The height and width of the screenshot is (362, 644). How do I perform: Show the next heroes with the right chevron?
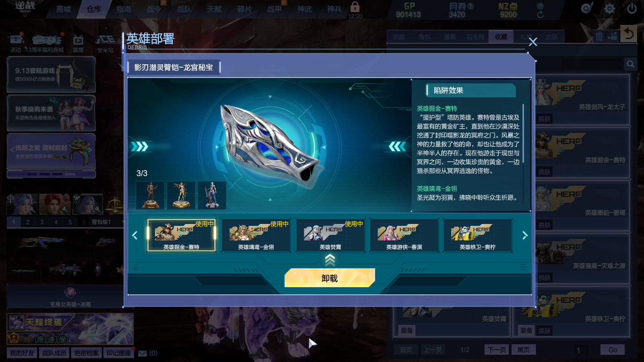525,235
